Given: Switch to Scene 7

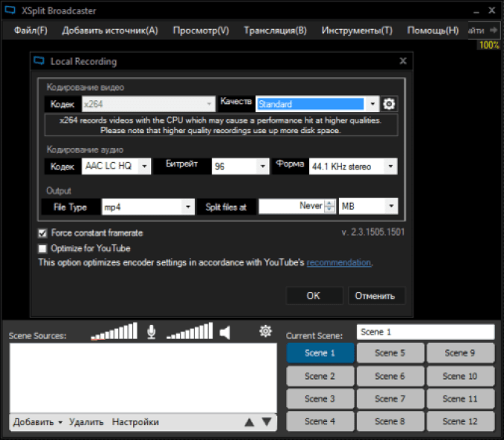Looking at the screenshot, I should click(390, 399).
